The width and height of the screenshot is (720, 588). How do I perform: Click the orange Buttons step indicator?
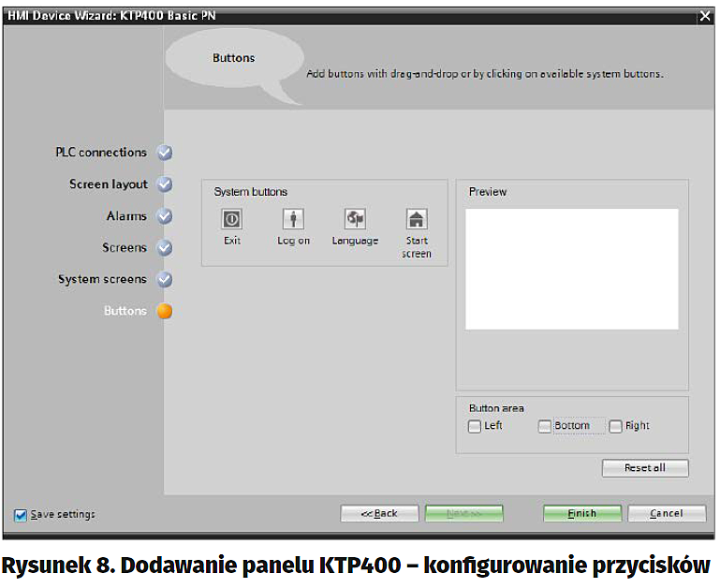click(x=165, y=311)
